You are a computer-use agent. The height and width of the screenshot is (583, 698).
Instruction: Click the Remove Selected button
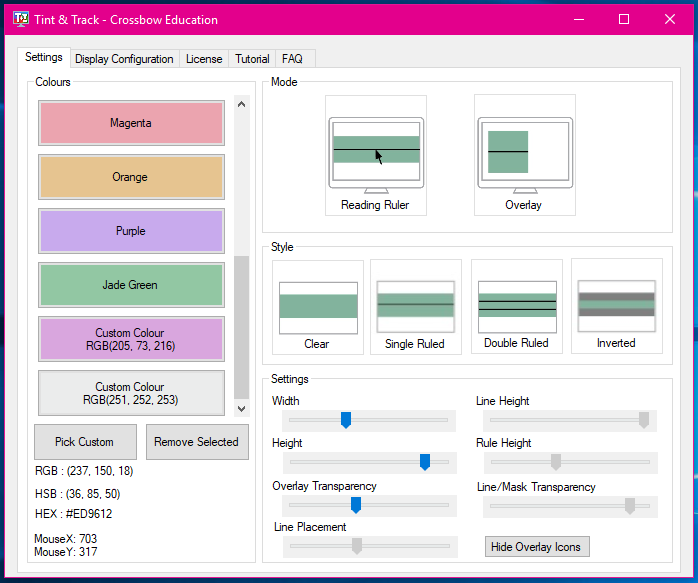197,442
